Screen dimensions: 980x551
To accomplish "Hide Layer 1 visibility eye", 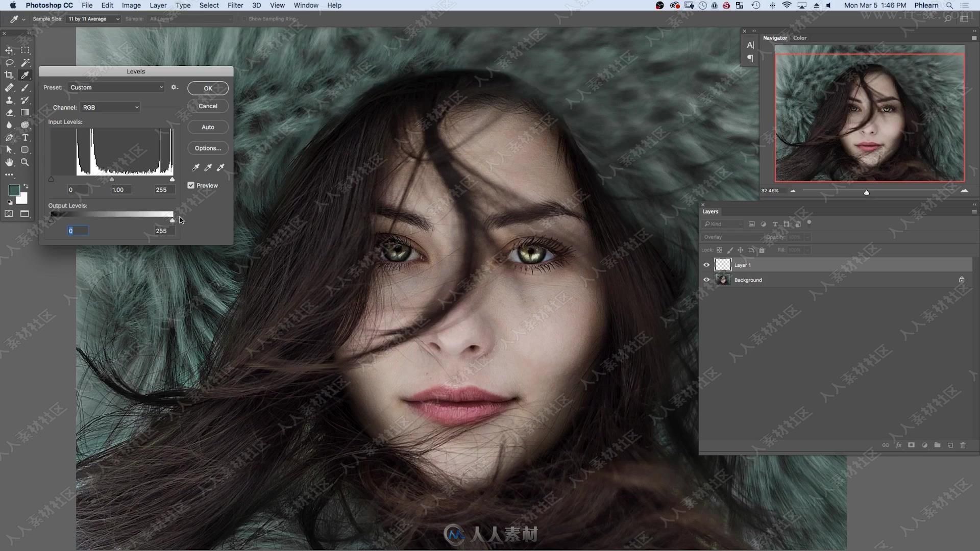I will pos(706,265).
